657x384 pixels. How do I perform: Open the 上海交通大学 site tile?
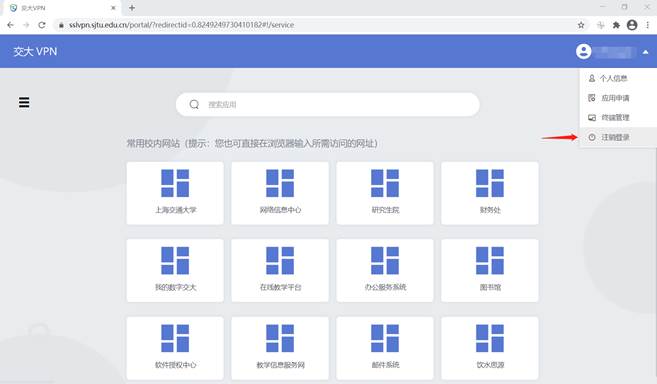pos(175,193)
